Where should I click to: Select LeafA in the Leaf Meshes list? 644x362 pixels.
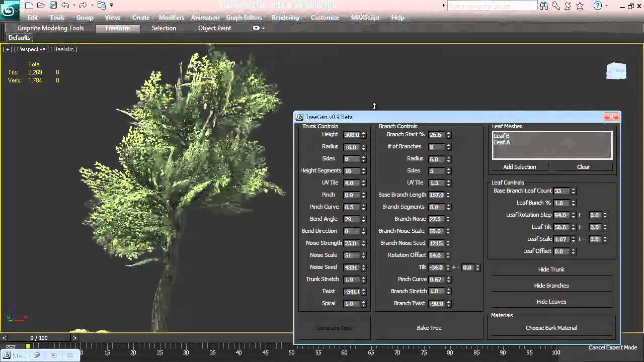pyautogui.click(x=502, y=142)
